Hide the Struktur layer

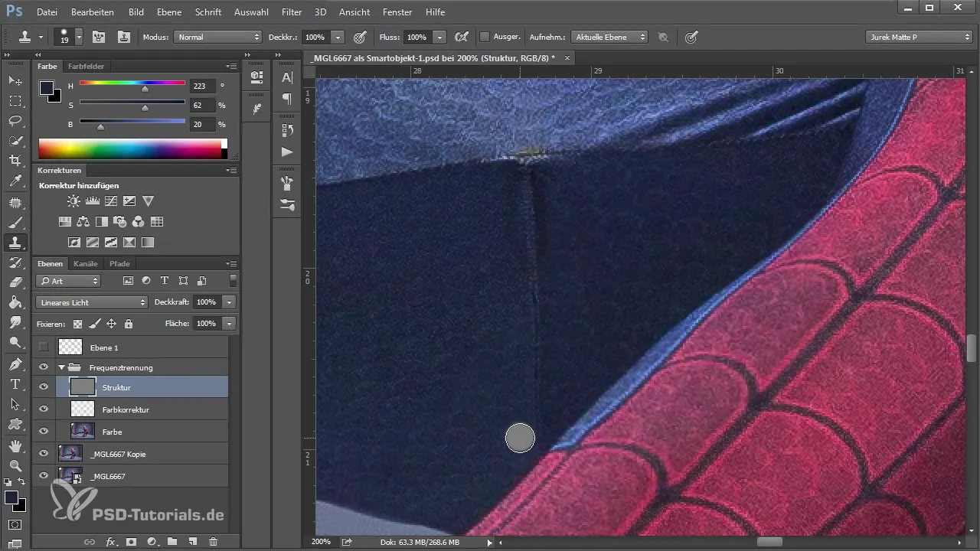44,387
